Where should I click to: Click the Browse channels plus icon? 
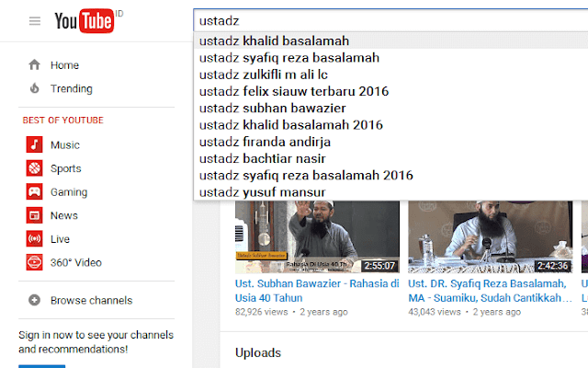click(x=35, y=300)
